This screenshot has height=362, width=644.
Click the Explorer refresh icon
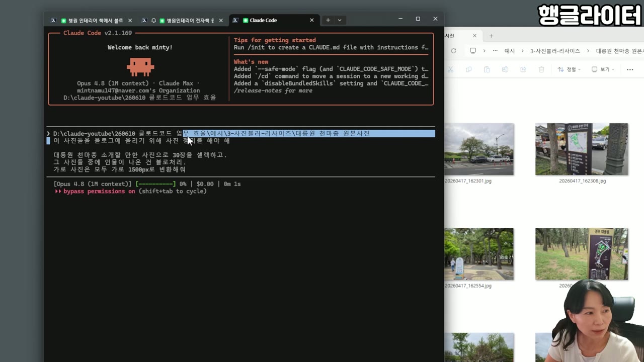(453, 51)
